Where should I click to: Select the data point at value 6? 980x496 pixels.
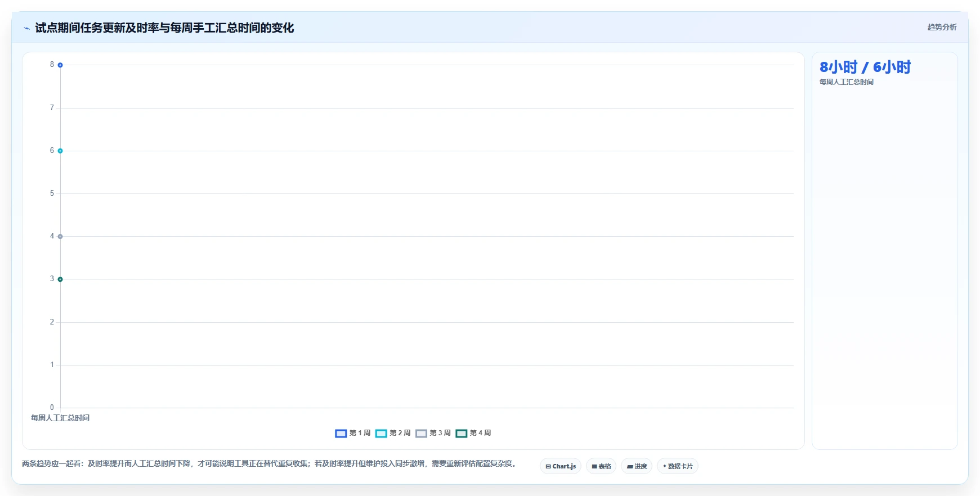pos(60,151)
